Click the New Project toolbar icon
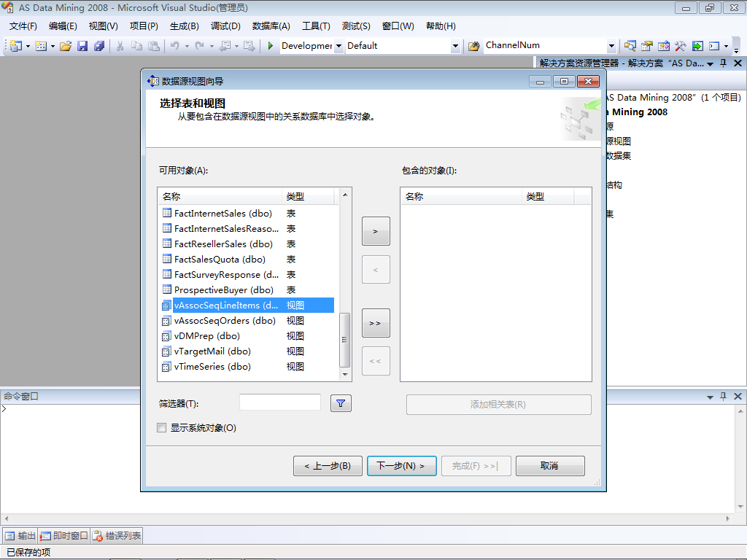Screen dimensions: 747x560 click(16, 46)
